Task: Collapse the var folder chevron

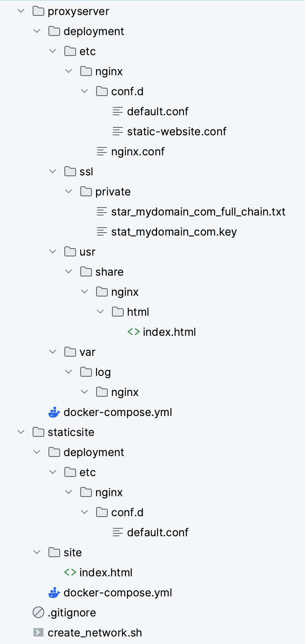Action: [x=53, y=352]
